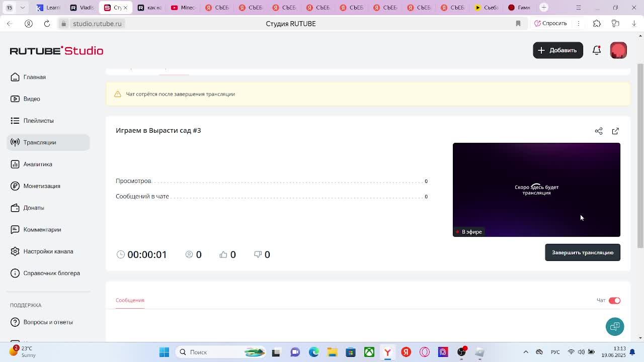Switch to the Learn browser tab
Image resolution: width=644 pixels, height=362 pixels.
click(48, 8)
